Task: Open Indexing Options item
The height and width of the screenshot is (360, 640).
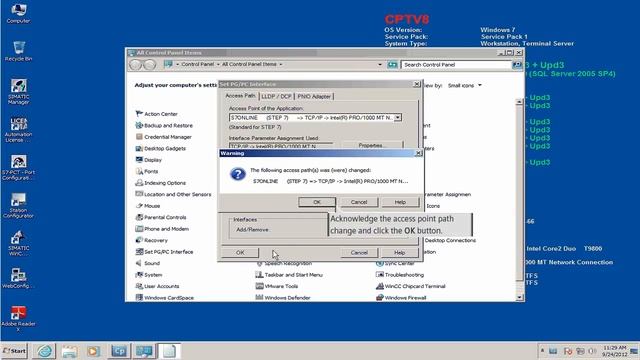Action: click(x=160, y=183)
